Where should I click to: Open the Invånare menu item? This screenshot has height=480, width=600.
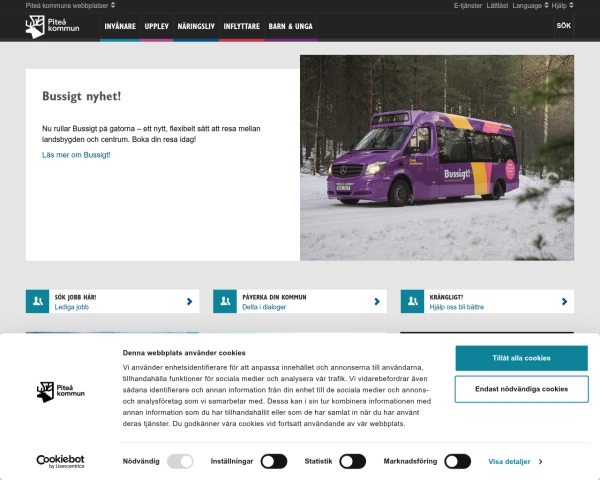click(120, 26)
